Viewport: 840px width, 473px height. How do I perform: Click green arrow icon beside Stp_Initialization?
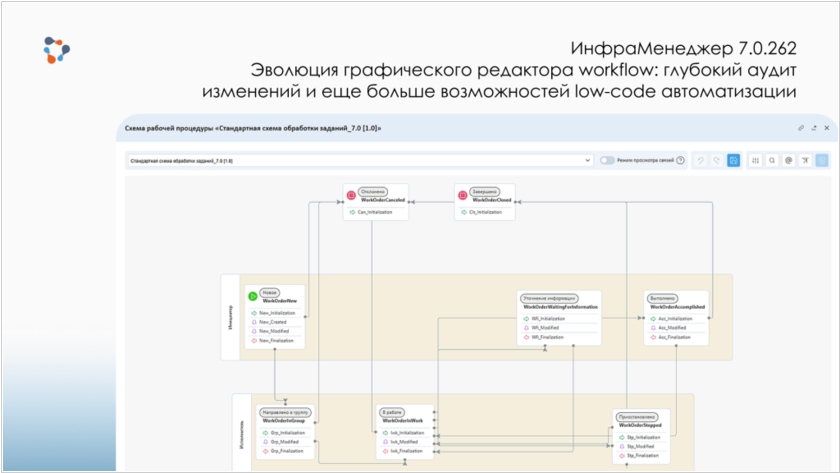[x=621, y=438]
